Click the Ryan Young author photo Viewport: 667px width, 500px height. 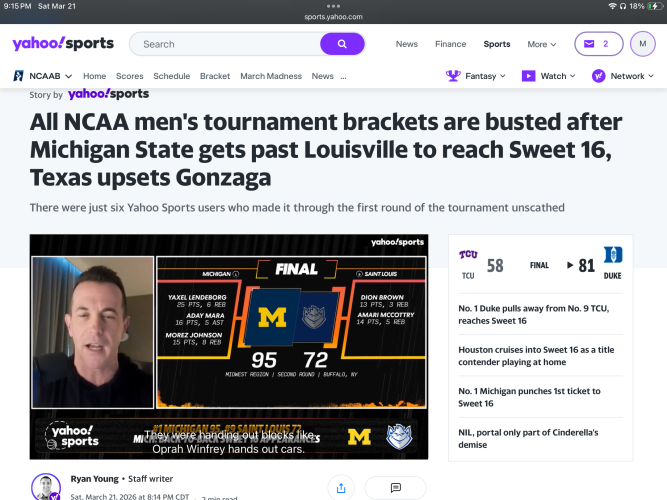(x=46, y=487)
